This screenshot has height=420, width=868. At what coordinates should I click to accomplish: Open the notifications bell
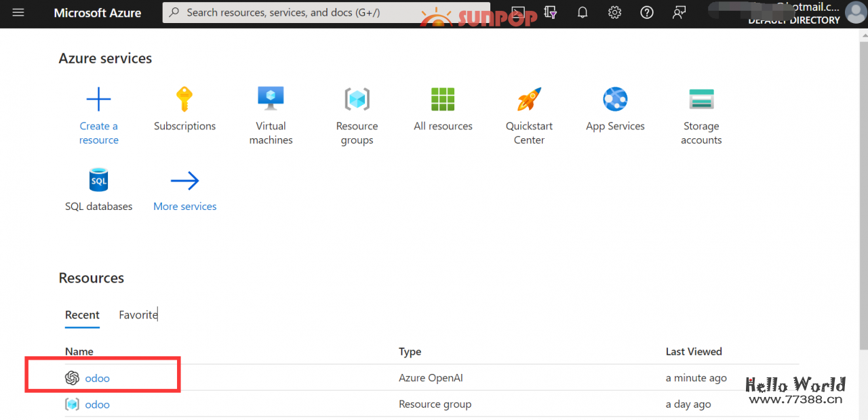point(583,13)
